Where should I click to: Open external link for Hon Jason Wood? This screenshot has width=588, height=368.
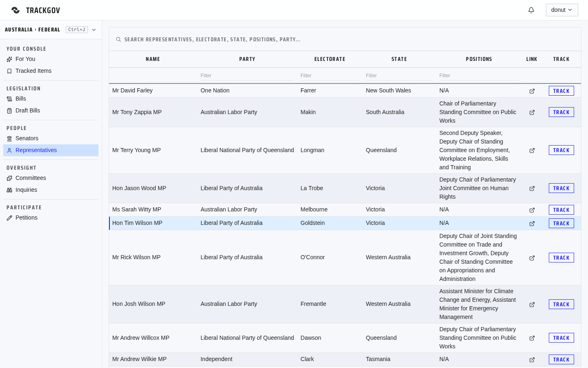coord(532,188)
